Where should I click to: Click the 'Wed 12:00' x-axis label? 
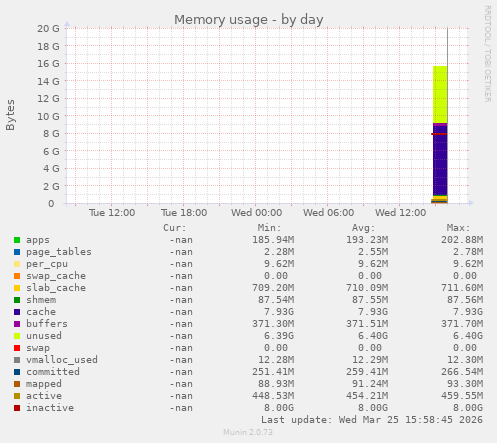tap(400, 213)
